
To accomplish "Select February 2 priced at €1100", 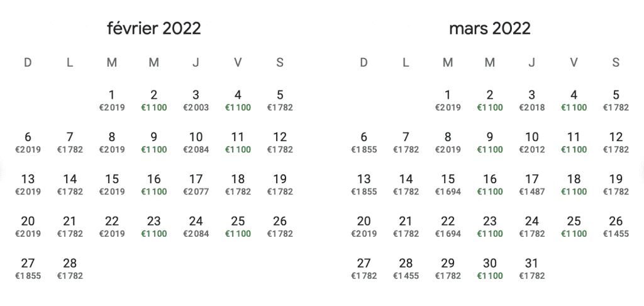I will pos(153,100).
